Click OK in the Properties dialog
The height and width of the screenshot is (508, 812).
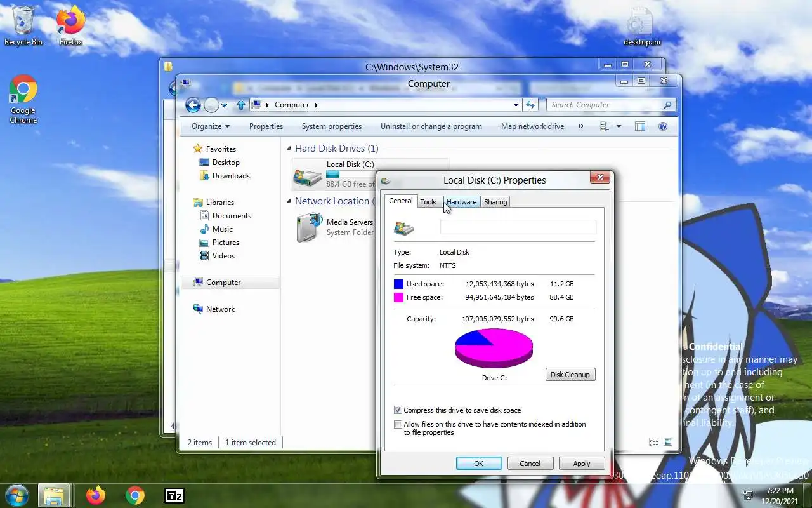click(479, 464)
